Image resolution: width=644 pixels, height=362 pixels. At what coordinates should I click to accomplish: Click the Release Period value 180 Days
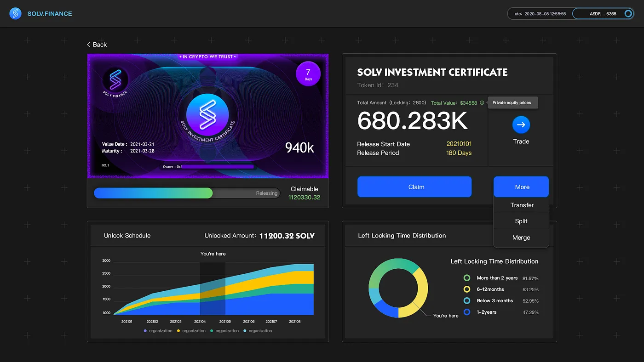[459, 153]
